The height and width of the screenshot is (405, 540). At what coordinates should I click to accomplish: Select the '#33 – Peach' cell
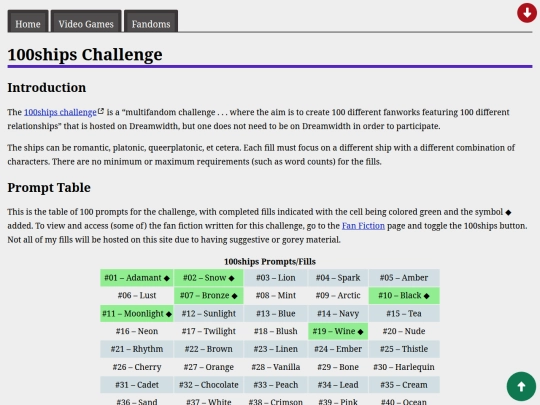(276, 385)
